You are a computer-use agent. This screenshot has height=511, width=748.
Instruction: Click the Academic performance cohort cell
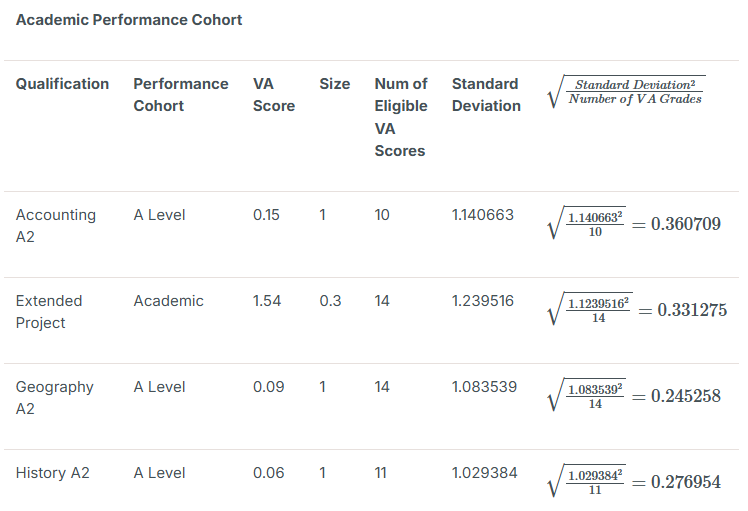168,301
